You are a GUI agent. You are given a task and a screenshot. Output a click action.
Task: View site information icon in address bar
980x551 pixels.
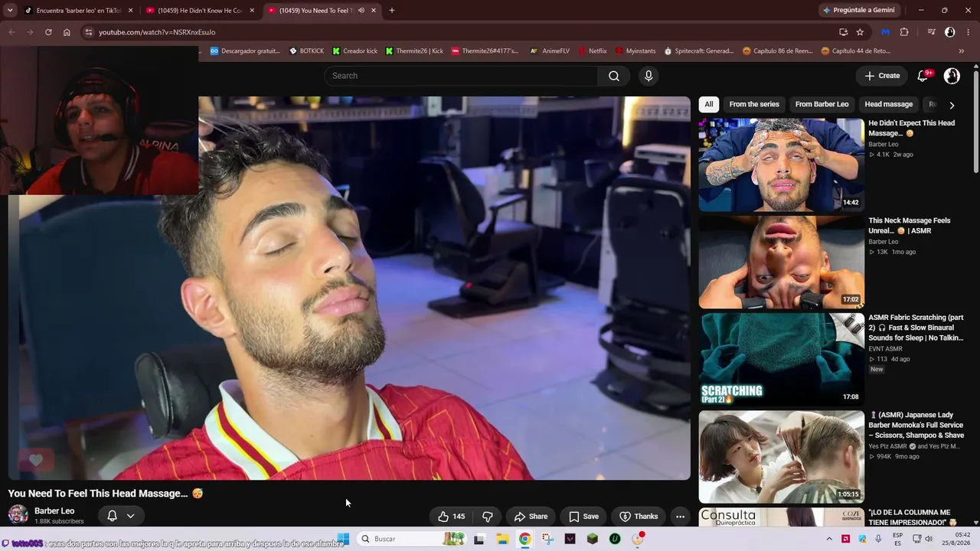[88, 32]
